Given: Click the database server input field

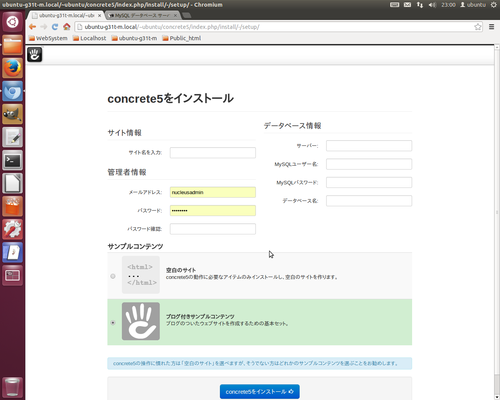Looking at the screenshot, I should click(369, 146).
